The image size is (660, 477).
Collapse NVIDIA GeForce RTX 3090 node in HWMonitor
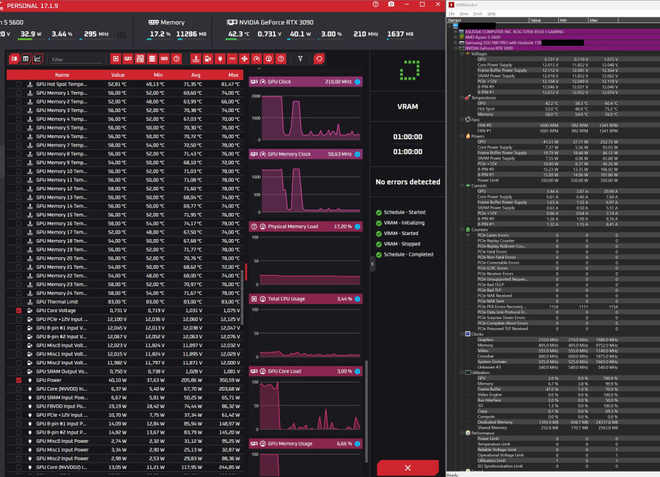455,48
